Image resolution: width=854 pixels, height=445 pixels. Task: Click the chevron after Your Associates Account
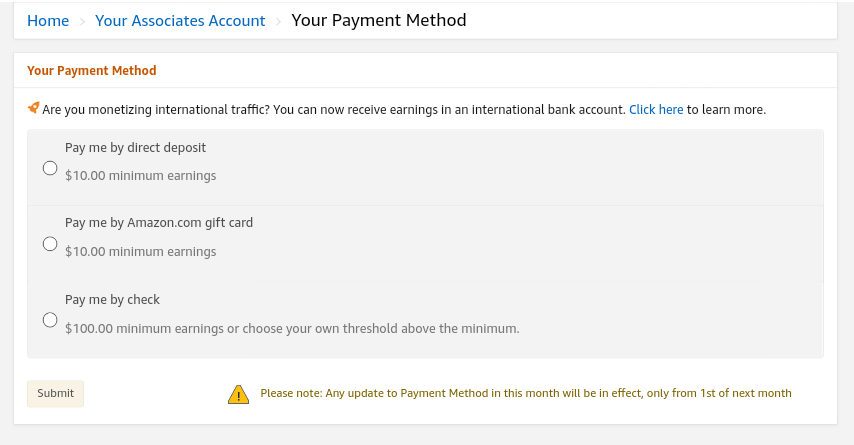tap(278, 21)
